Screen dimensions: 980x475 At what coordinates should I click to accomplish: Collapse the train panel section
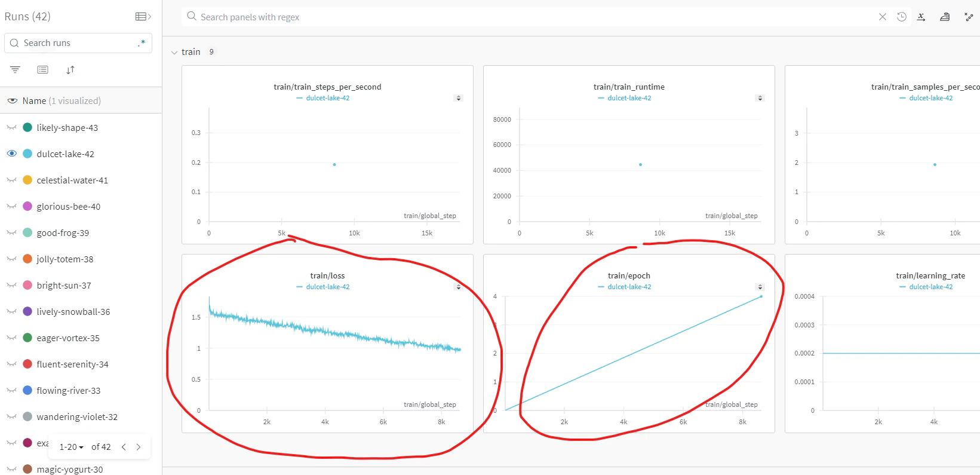(x=174, y=53)
